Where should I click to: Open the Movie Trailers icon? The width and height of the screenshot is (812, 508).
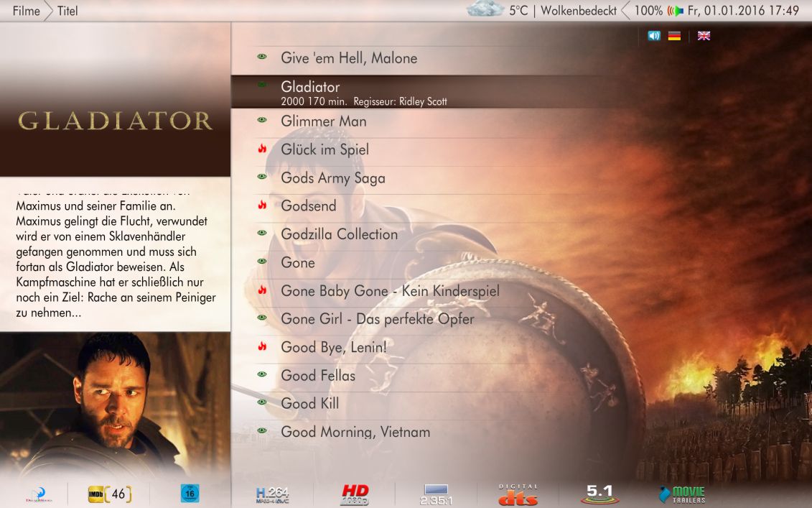pyautogui.click(x=682, y=494)
